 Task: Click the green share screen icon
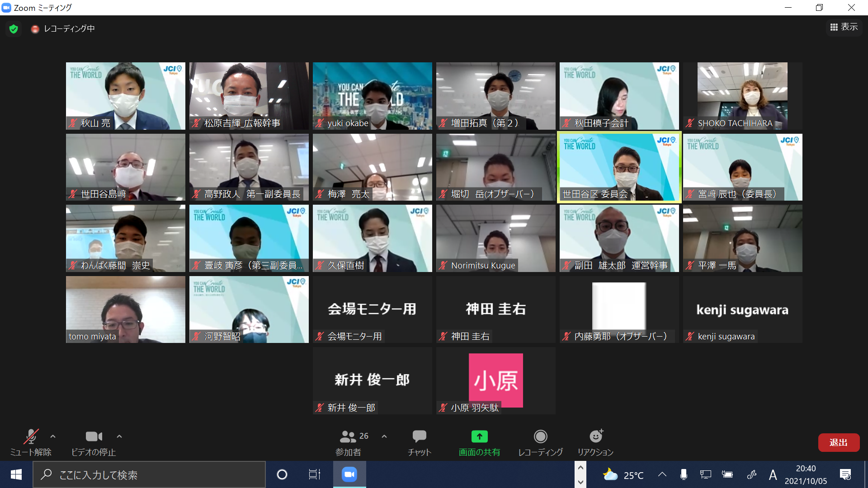479,436
